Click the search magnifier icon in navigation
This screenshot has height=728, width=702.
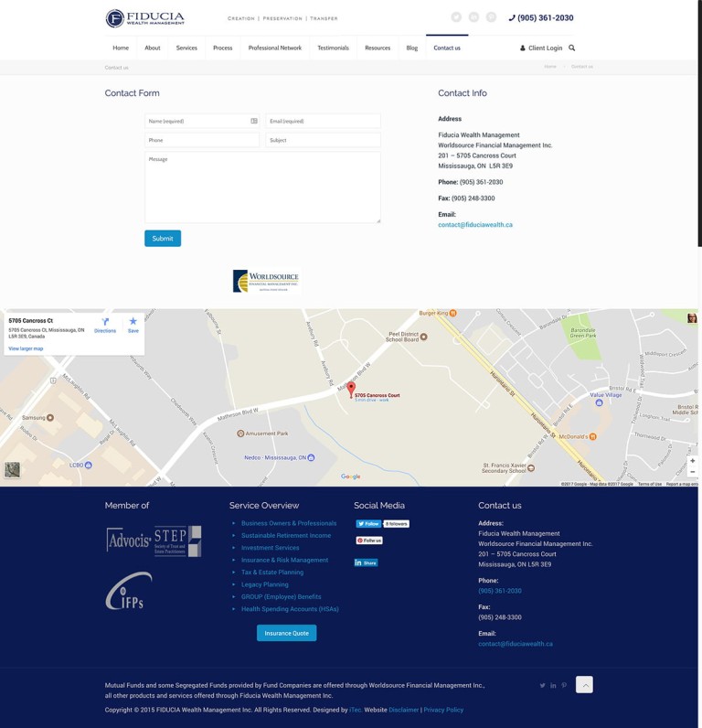point(571,48)
